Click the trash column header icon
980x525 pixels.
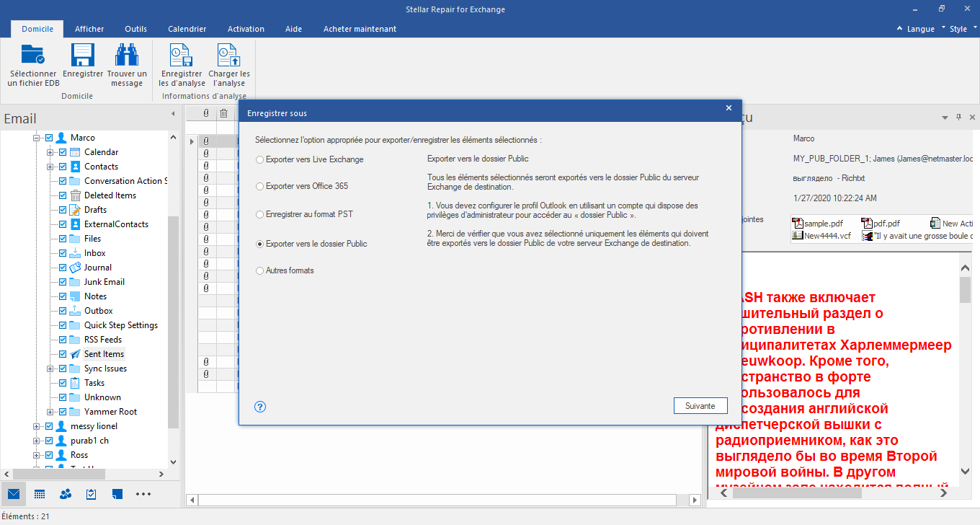pos(224,113)
